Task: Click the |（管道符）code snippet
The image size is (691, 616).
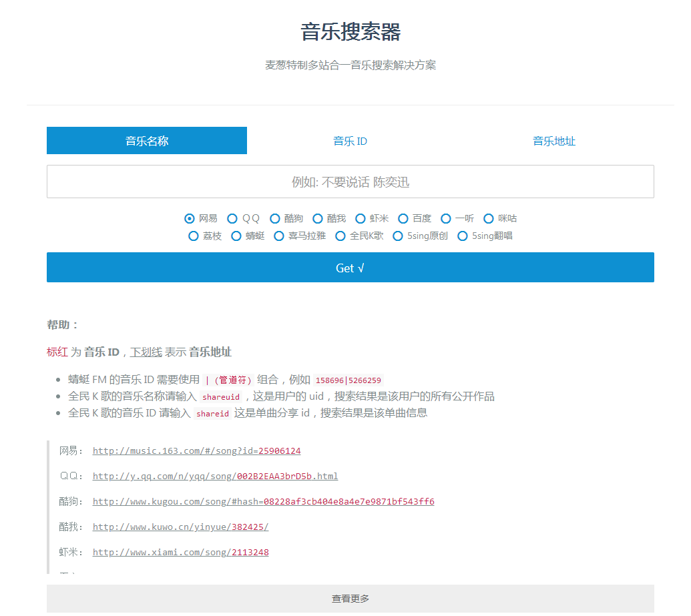Action: 228,380
